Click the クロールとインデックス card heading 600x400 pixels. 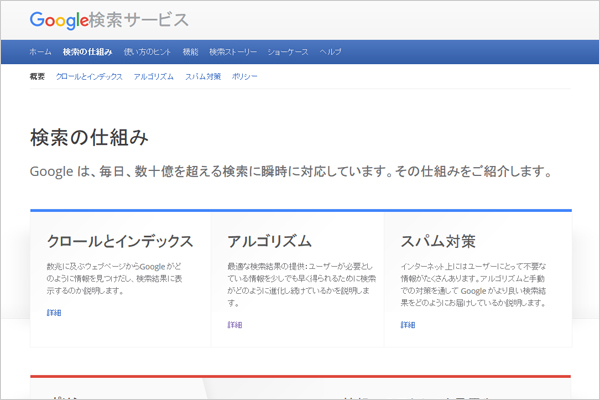tap(120, 242)
